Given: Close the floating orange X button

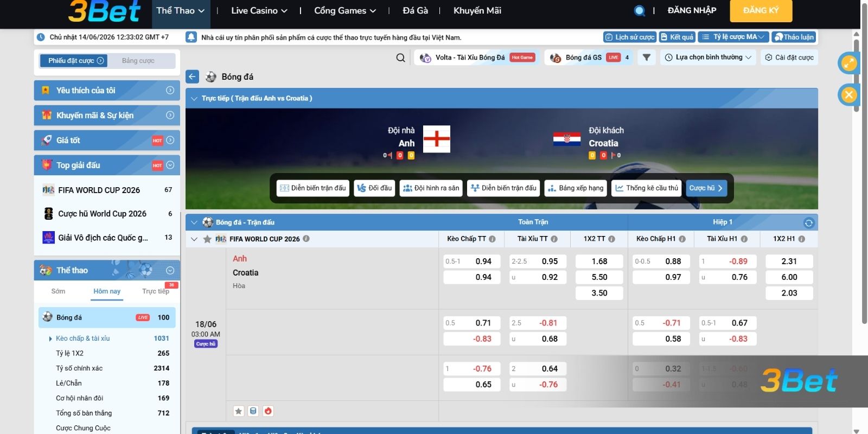Looking at the screenshot, I should (848, 95).
